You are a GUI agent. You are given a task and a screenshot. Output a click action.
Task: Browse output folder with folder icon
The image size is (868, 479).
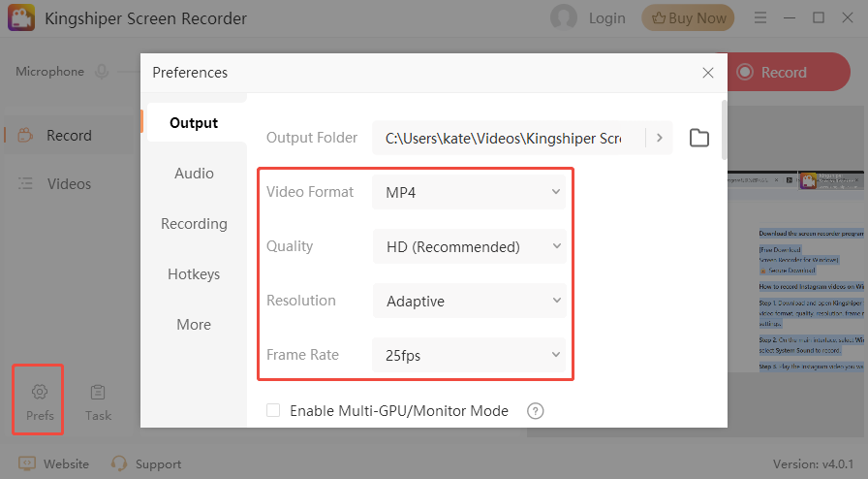click(699, 138)
